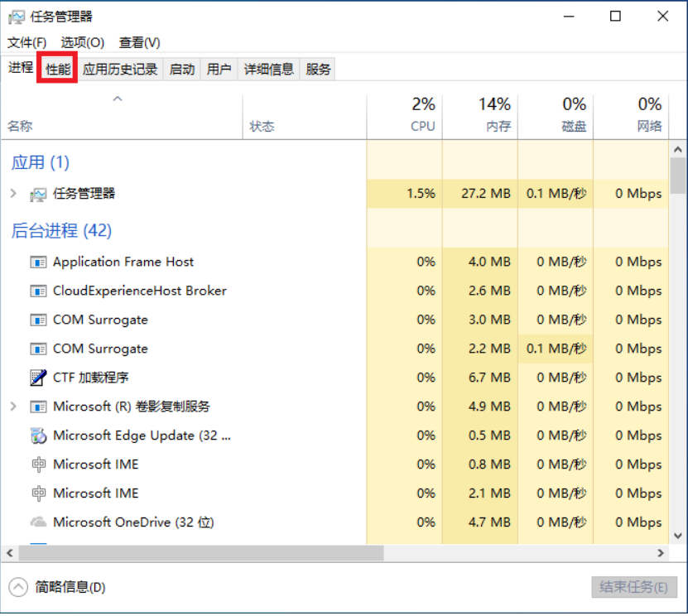Select the 后台进程 (42) group header
The image size is (688, 616).
[61, 231]
